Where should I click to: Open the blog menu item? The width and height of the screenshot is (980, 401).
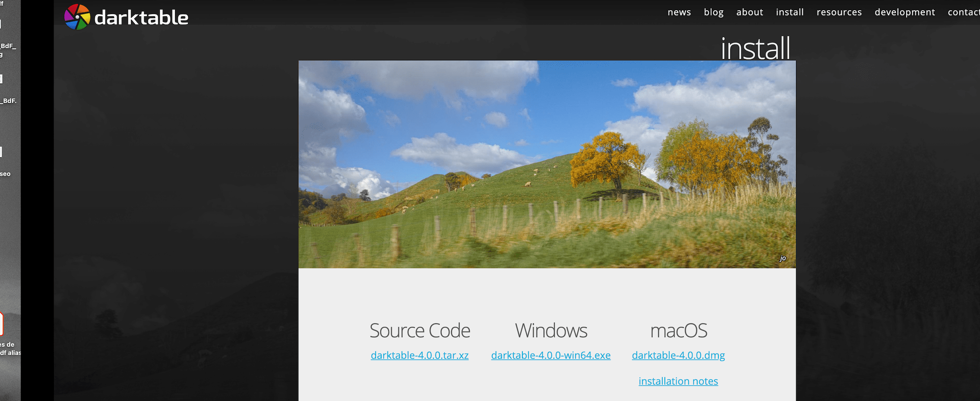pos(714,12)
